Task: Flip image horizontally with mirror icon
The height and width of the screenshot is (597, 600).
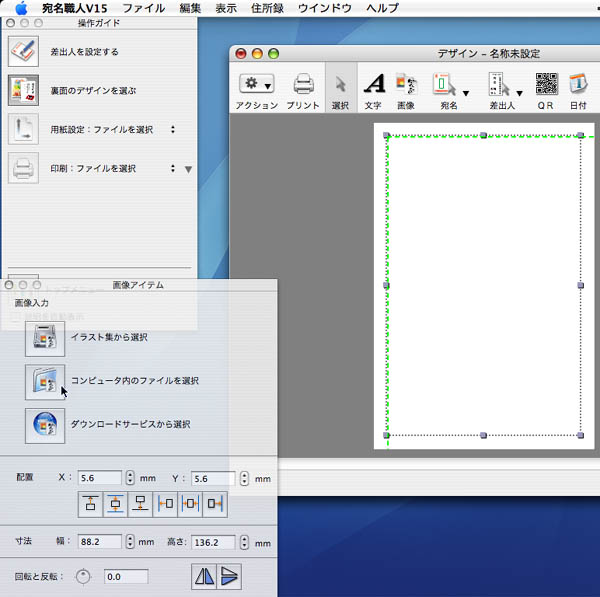Action: pos(204,576)
